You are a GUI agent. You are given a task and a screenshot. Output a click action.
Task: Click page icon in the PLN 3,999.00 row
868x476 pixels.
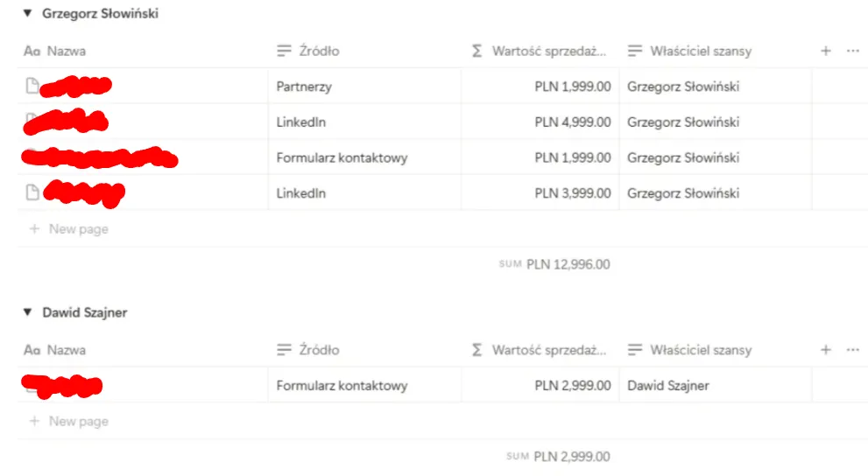32,193
